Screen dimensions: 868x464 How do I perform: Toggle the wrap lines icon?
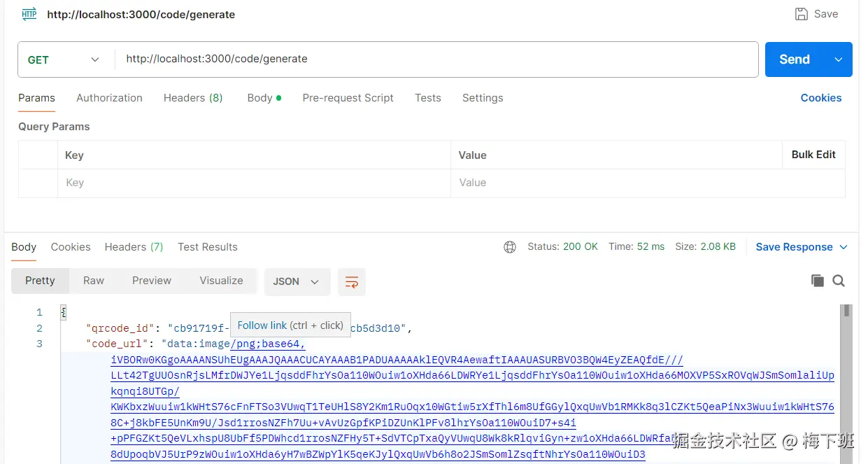[x=352, y=281]
